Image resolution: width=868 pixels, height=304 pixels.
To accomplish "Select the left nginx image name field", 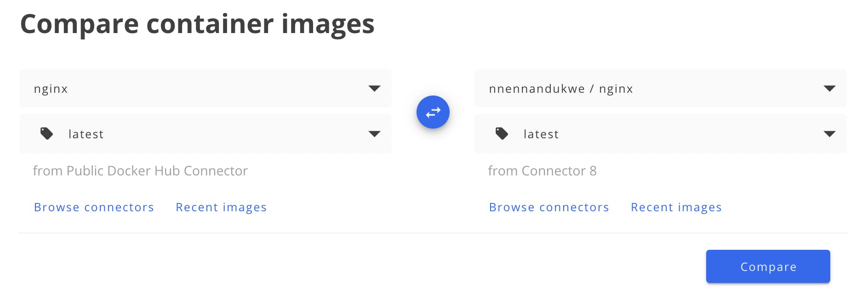I will 206,88.
